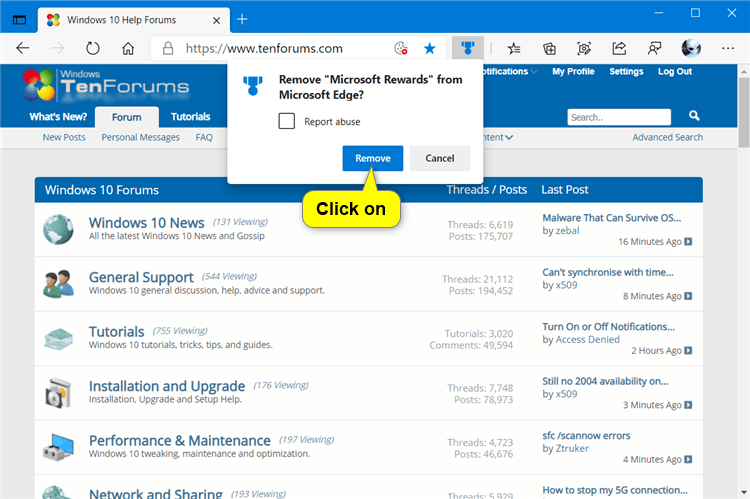Click the vertical tabs icon

pyautogui.click(x=19, y=20)
